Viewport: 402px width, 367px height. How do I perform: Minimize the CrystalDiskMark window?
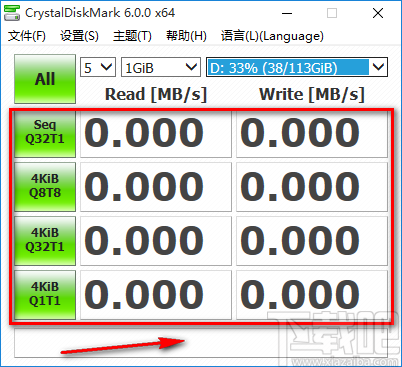[287, 14]
